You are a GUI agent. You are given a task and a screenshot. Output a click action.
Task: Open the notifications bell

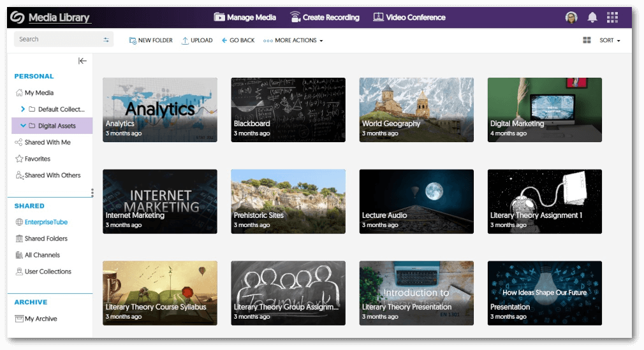pyautogui.click(x=592, y=17)
